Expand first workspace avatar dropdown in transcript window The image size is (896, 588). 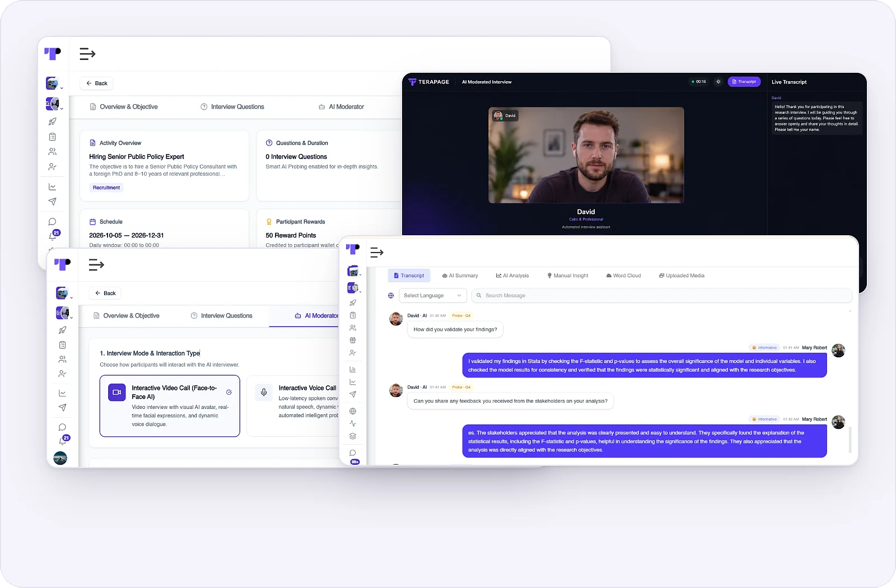coord(354,271)
